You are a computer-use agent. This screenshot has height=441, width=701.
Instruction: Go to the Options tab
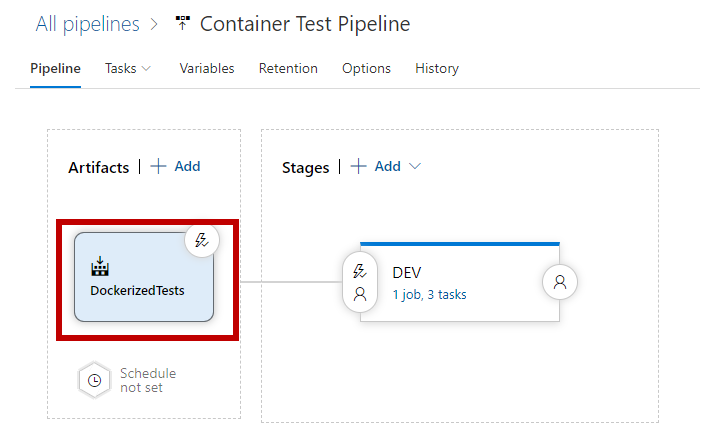366,68
